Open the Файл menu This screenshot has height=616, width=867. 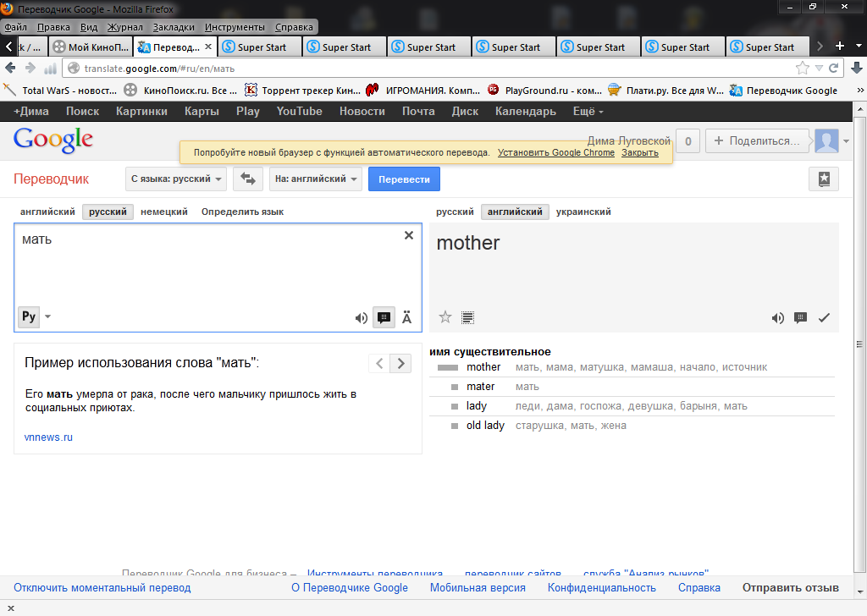(15, 27)
